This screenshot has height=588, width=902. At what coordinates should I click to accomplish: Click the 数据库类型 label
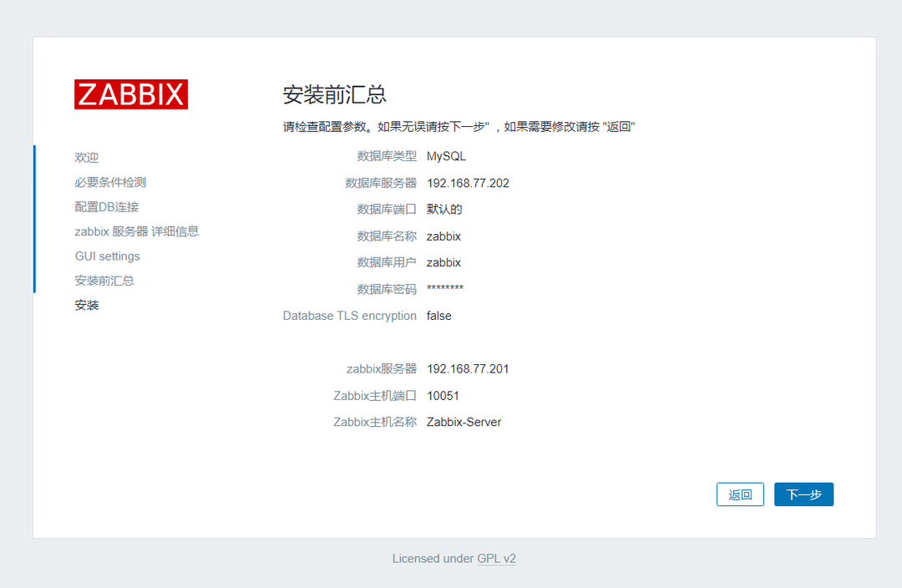point(387,156)
